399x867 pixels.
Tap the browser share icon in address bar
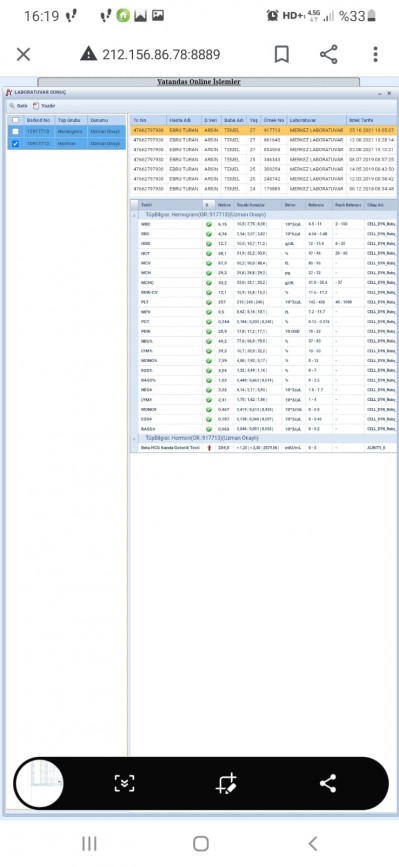point(329,54)
